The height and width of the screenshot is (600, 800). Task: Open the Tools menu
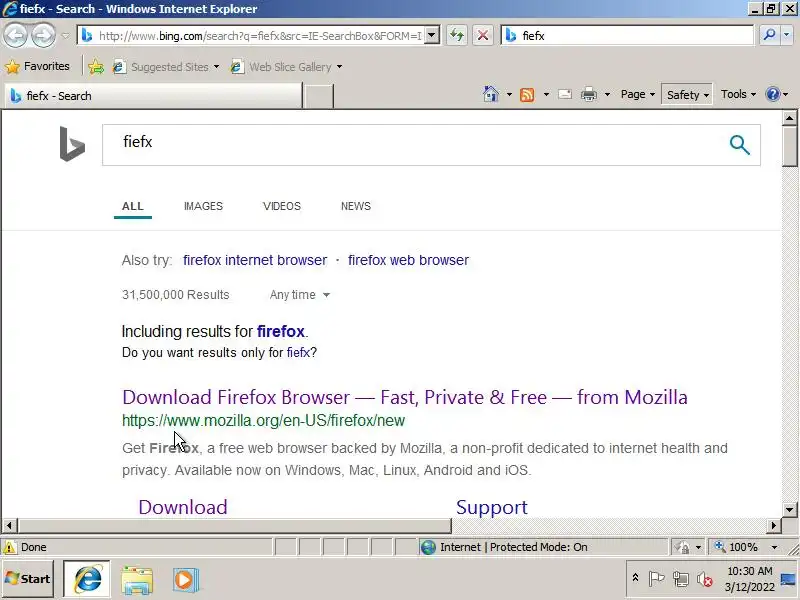(738, 94)
